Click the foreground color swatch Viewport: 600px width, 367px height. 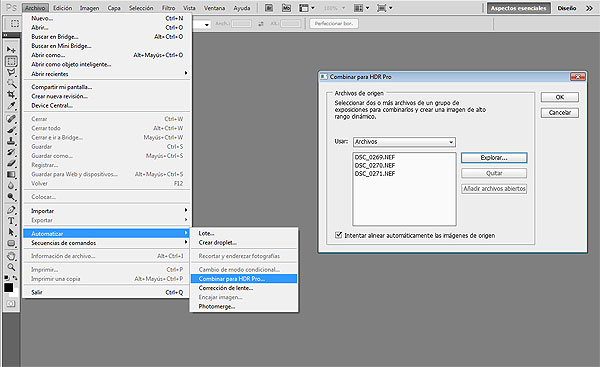9,288
